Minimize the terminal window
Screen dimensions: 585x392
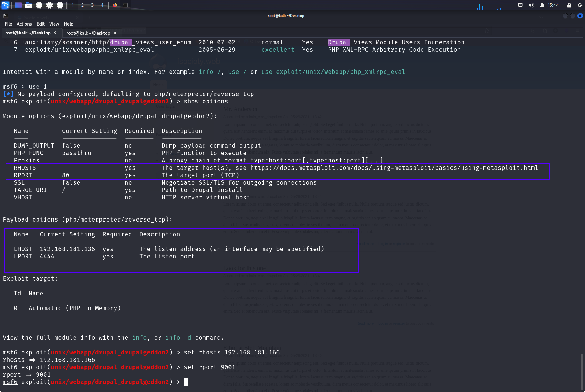[x=565, y=16]
